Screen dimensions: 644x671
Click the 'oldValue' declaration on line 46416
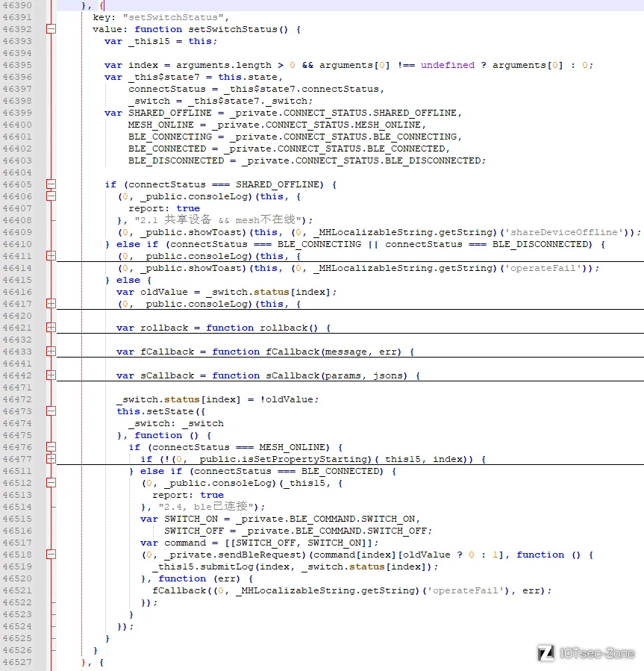pos(164,292)
